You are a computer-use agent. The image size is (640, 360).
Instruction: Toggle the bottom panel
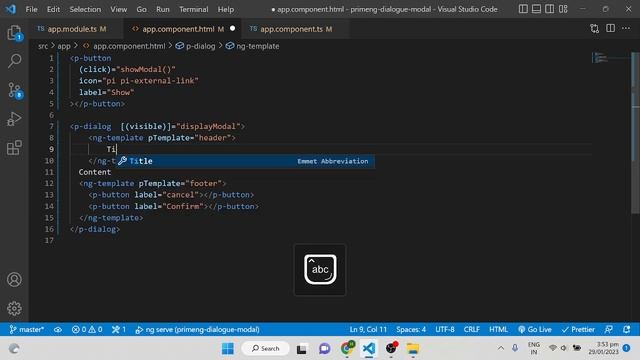point(536,9)
